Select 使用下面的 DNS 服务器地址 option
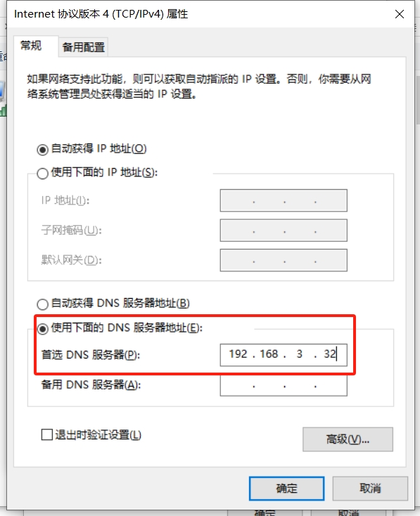420x516 pixels. click(42, 328)
